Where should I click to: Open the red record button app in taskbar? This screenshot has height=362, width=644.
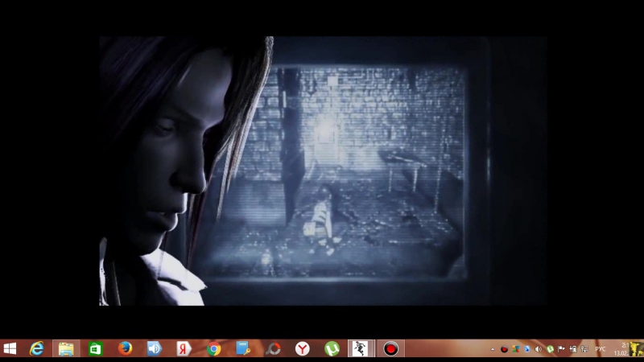tap(390, 349)
